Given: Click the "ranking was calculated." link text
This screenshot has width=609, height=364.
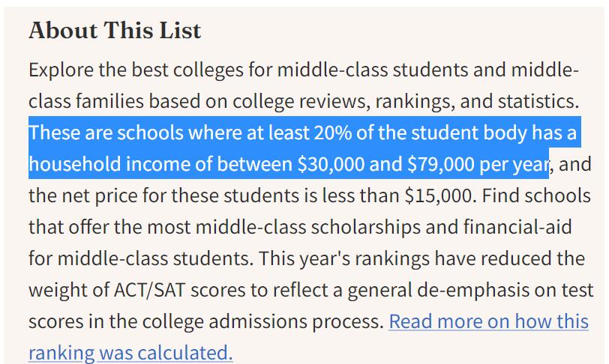Looking at the screenshot, I should [x=131, y=353].
